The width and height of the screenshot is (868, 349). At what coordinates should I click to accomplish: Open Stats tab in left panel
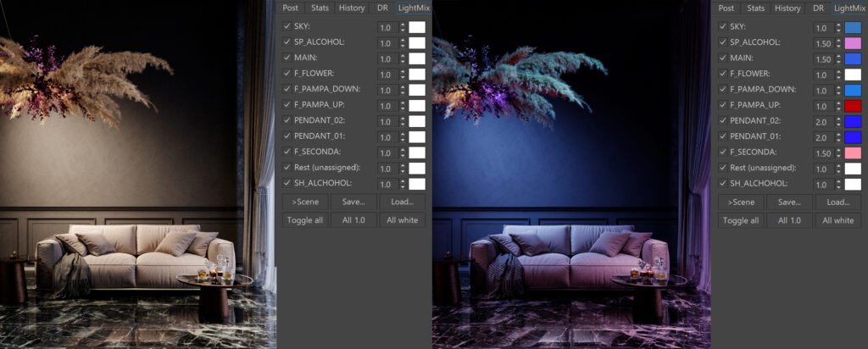(x=320, y=8)
